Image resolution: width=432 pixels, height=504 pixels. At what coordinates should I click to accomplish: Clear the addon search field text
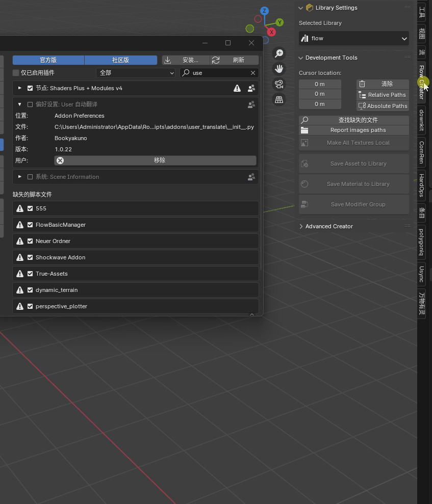(252, 73)
